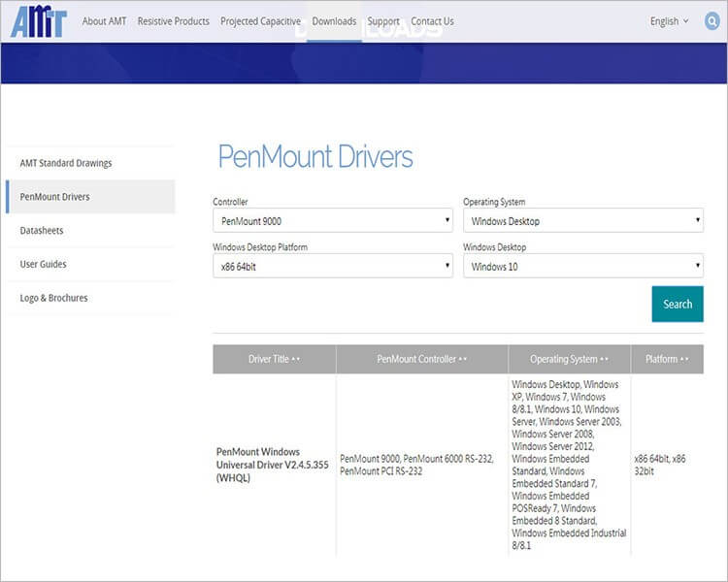The width and height of the screenshot is (728, 582).
Task: Open AMT Standard Drawings in sidebar
Action: click(66, 163)
